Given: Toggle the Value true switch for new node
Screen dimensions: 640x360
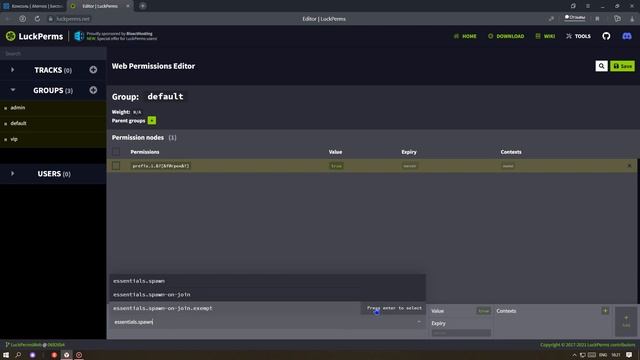Looking at the screenshot, I should click(483, 311).
